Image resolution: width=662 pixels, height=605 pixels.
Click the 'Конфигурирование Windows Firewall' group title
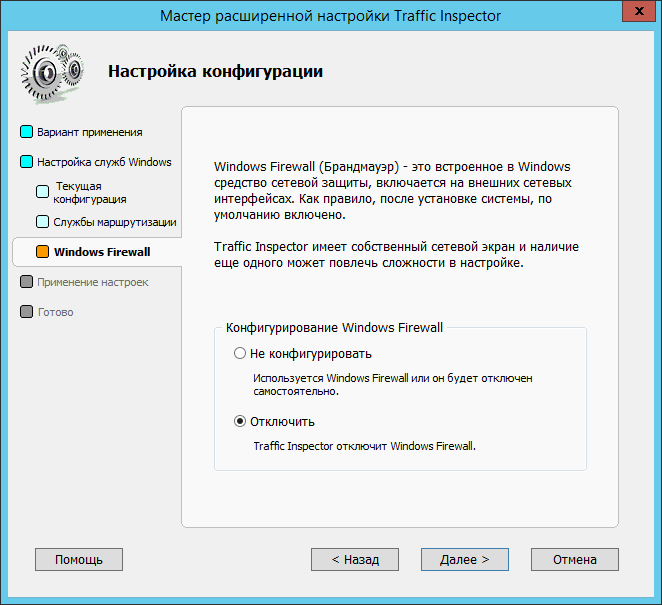[334, 328]
